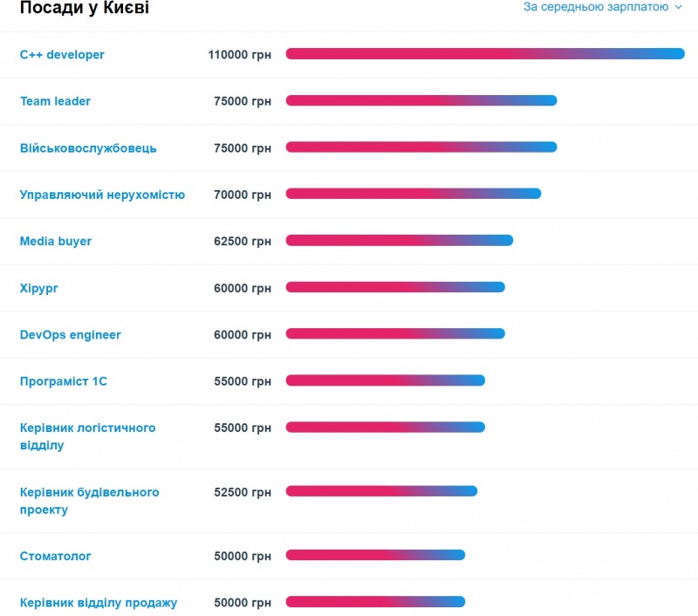Screen dimensions: 698x616
Task: Click the chevron next to sort option
Action: [x=678, y=7]
